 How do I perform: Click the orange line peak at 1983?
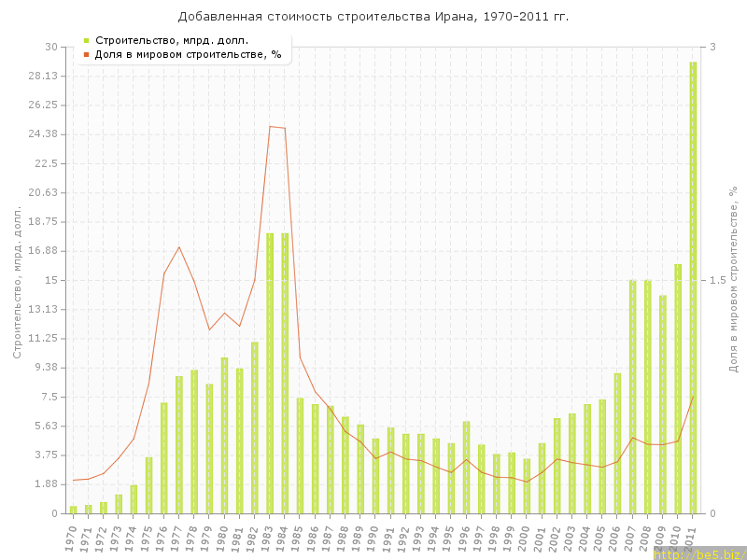tap(270, 126)
